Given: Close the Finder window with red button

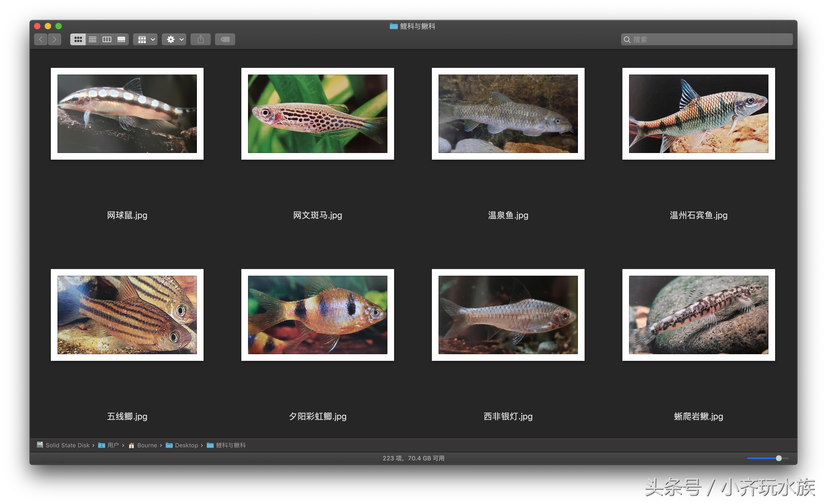Looking at the screenshot, I should 38,26.
